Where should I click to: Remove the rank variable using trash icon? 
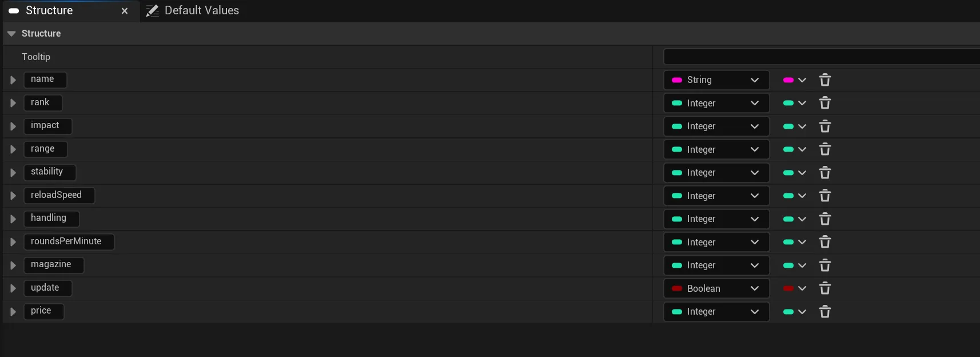coord(824,103)
